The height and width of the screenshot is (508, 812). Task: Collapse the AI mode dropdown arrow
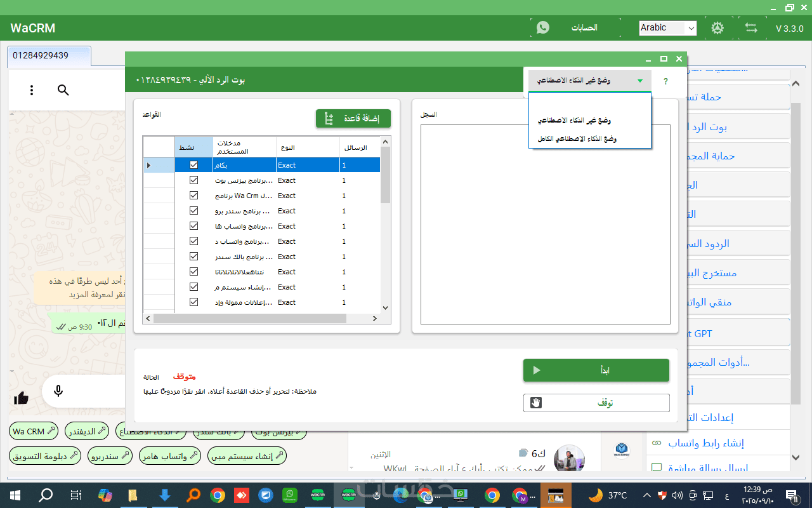point(640,81)
